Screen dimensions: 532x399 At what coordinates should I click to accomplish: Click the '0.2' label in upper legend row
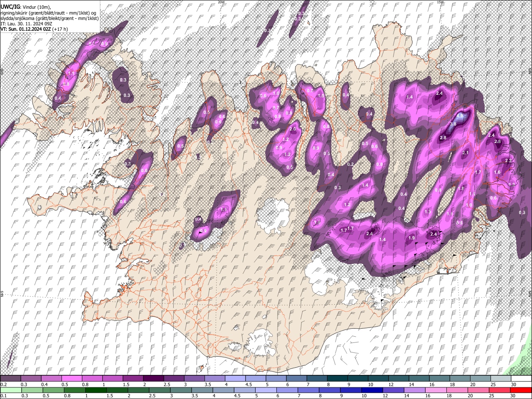tap(3, 384)
